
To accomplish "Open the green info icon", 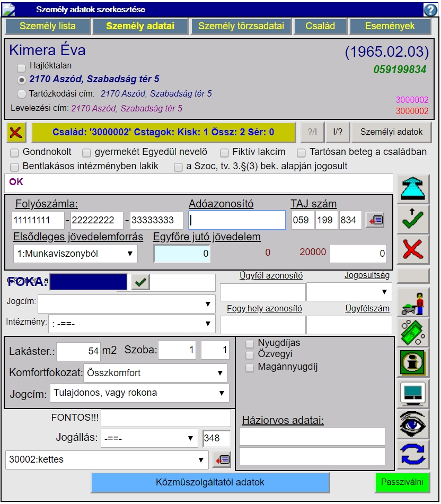I will point(413,363).
